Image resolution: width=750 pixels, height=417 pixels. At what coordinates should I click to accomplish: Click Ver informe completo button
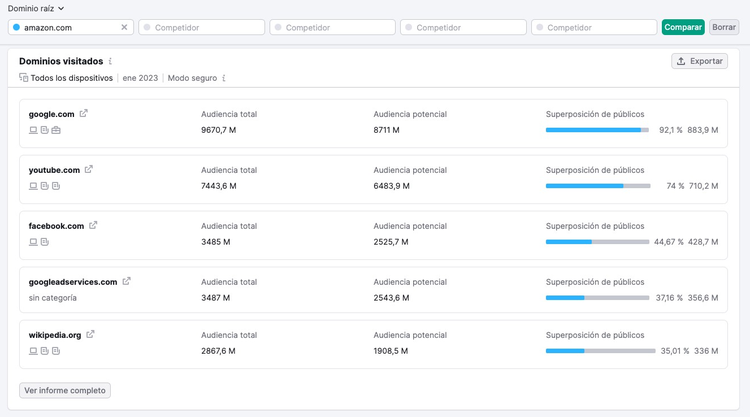[65, 390]
